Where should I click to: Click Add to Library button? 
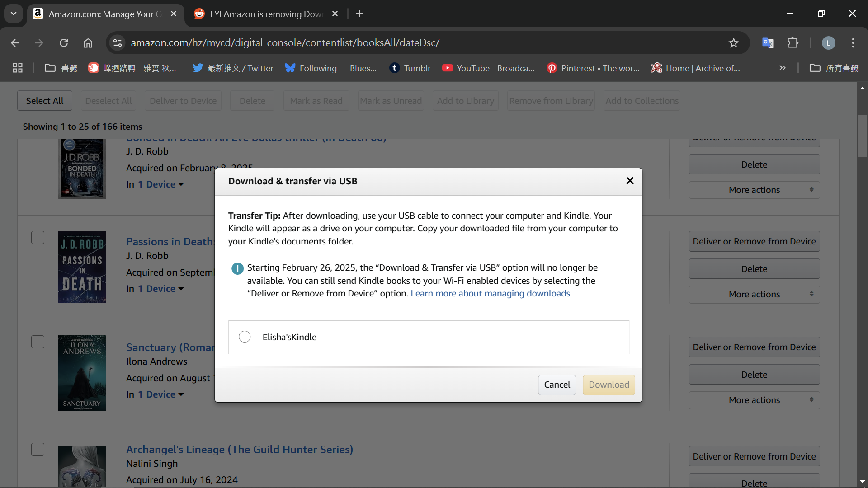click(x=466, y=101)
